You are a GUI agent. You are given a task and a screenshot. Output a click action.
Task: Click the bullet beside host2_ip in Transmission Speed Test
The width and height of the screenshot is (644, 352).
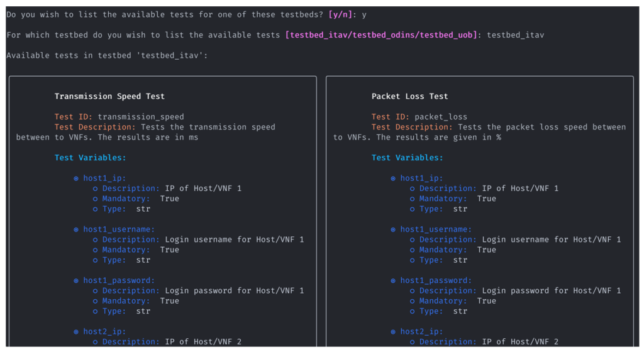(76, 332)
